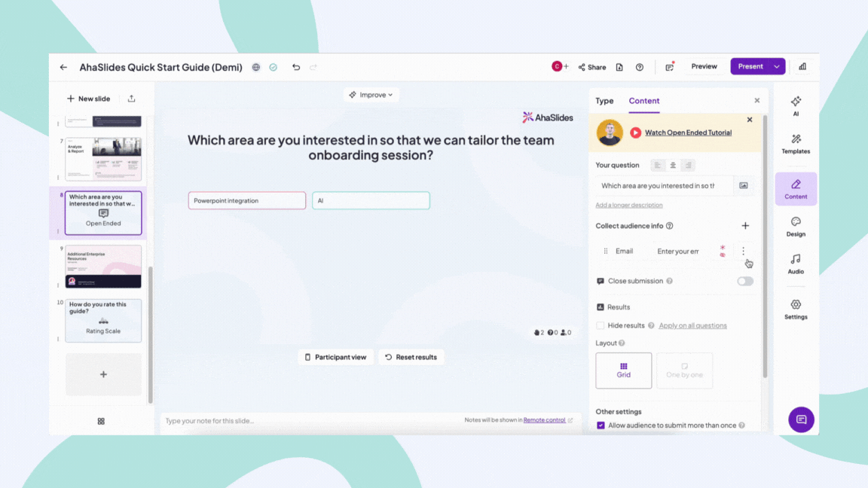
Task: Select the Grid layout option
Action: [623, 371]
